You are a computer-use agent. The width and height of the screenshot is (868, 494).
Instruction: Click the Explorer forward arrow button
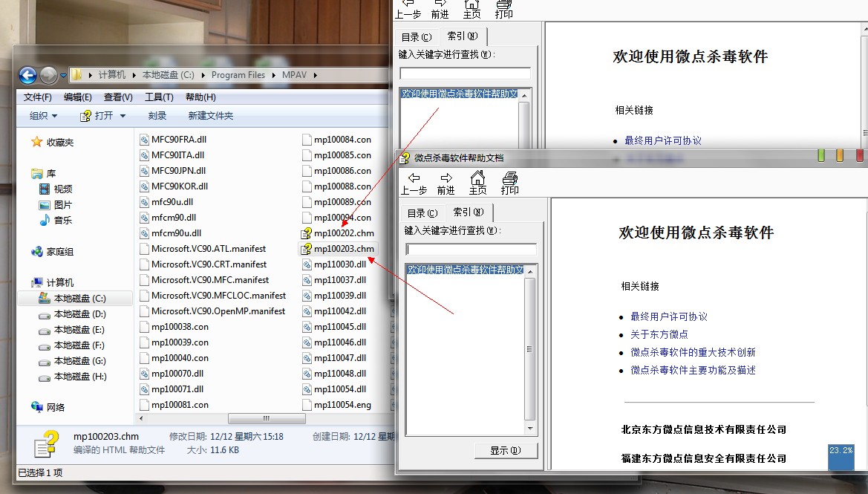(x=49, y=75)
